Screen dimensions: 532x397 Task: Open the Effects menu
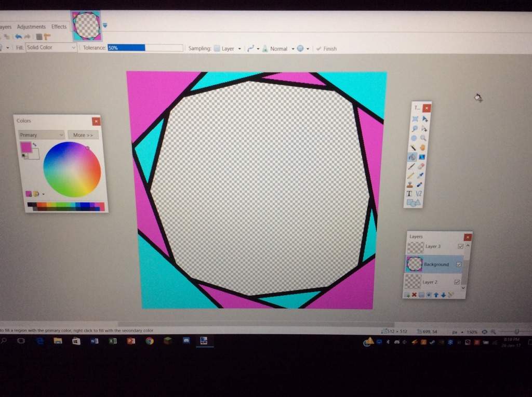tap(59, 27)
